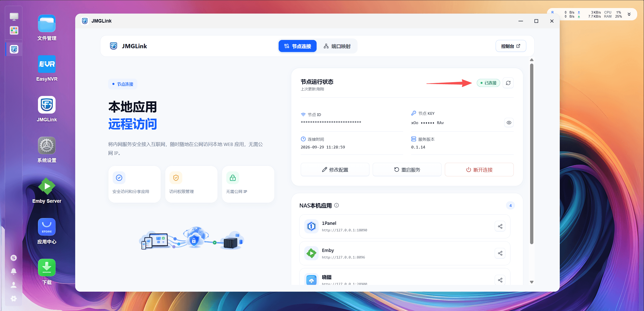
Task: Click the 节点连接 label chip
Action: pyautogui.click(x=123, y=84)
